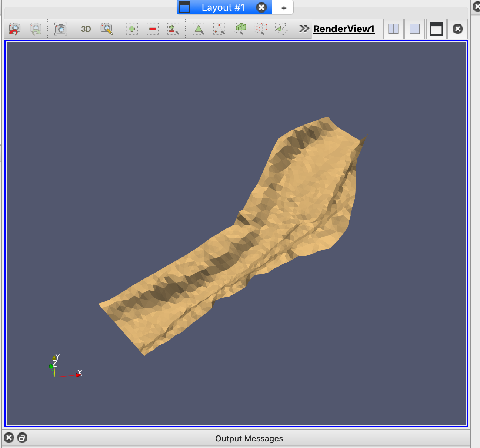Expand hidden toolbar items with double chevron
The image size is (480, 448).
point(304,29)
